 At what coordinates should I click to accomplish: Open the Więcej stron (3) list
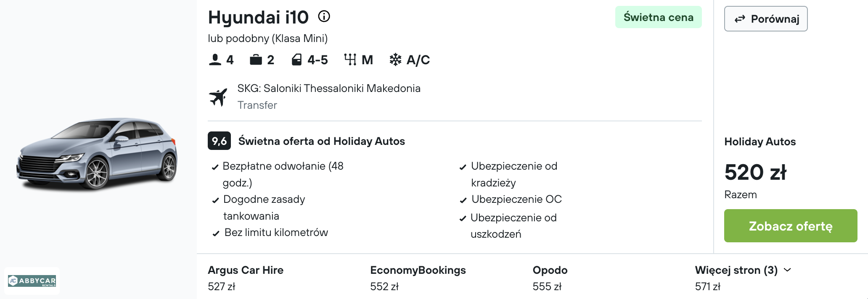point(743,270)
